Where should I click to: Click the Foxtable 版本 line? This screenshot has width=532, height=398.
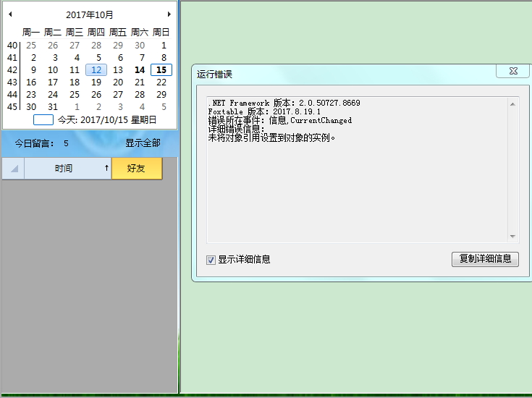pyautogui.click(x=264, y=111)
